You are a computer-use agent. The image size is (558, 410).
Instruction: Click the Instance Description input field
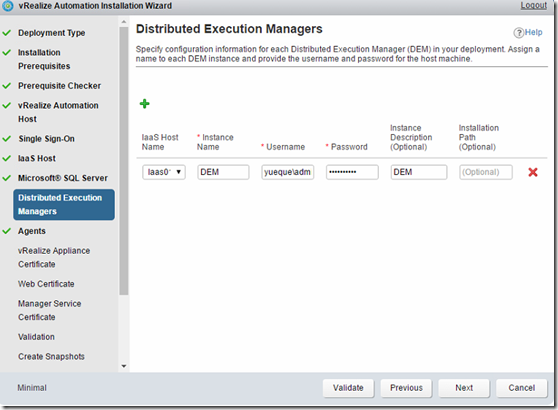point(419,172)
